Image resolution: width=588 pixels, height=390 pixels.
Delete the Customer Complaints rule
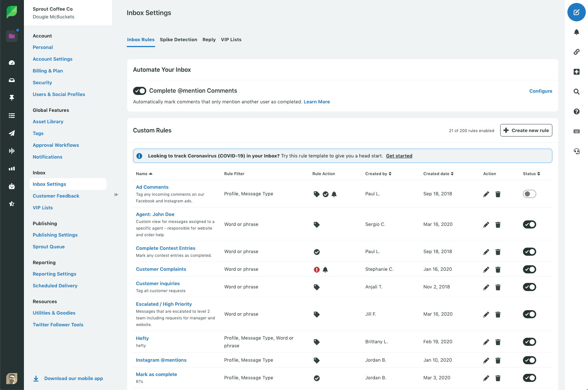(498, 270)
